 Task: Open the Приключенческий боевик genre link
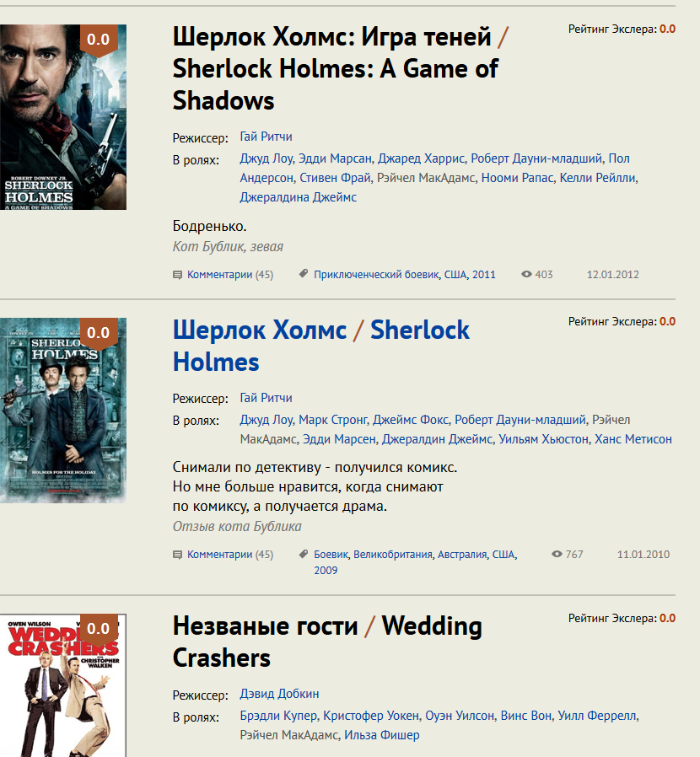pos(376,275)
